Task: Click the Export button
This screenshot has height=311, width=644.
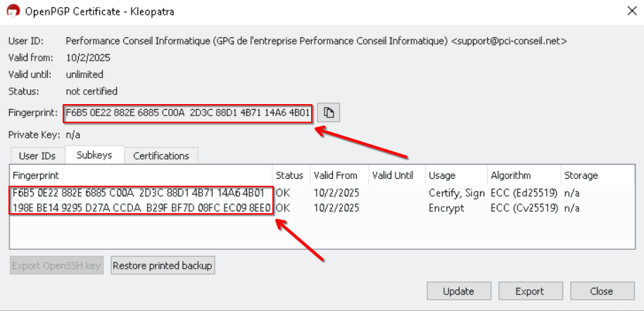Action: (x=529, y=291)
